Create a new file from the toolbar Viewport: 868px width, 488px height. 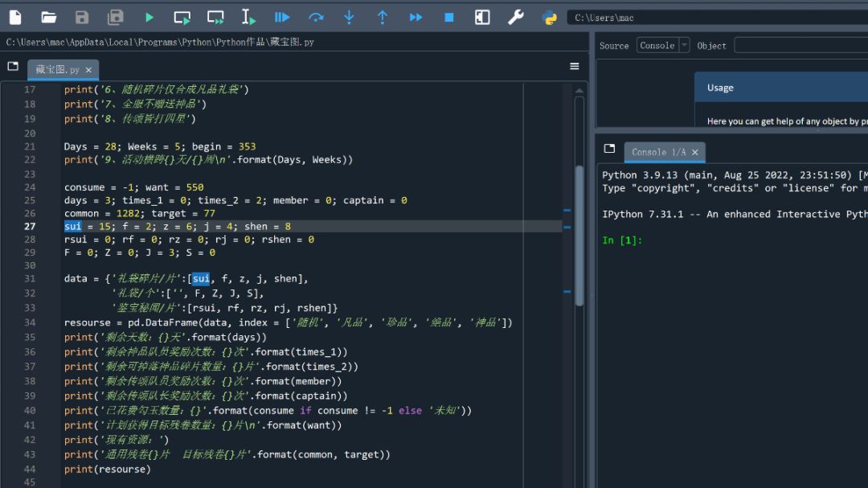point(15,17)
